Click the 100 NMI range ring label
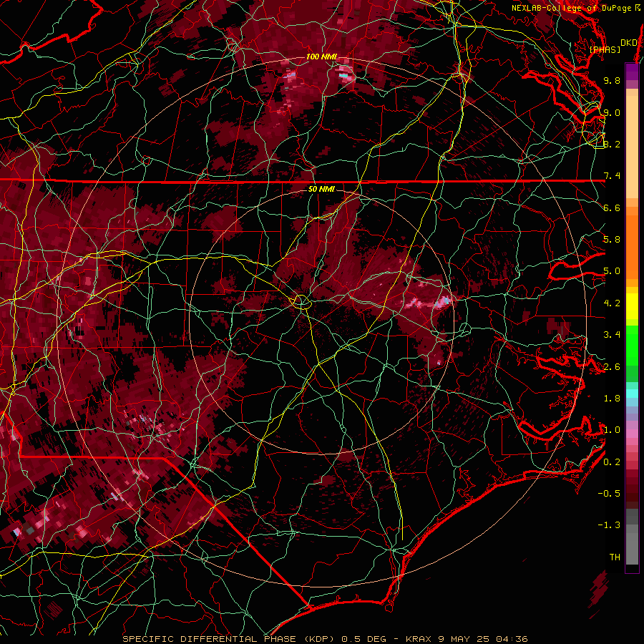The width and height of the screenshot is (644, 644). 321,57
